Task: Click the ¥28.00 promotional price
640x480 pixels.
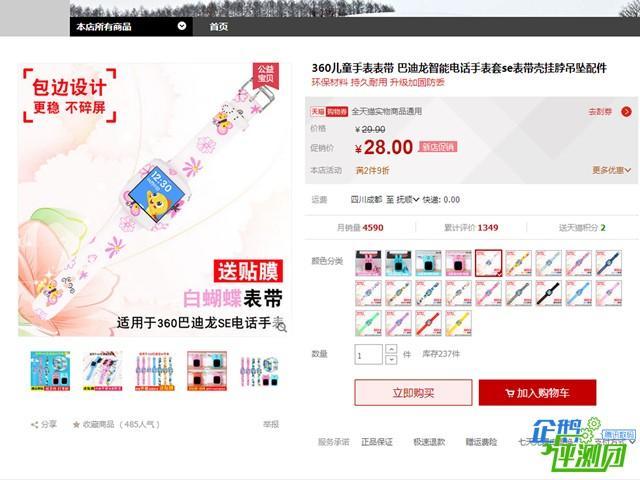Action: (384, 147)
